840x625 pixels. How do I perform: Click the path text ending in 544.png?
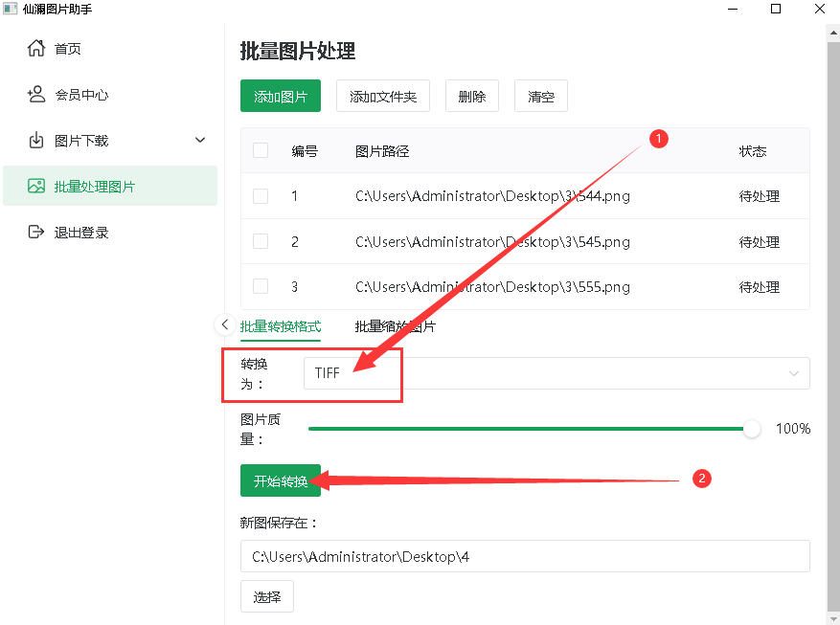[x=493, y=196]
